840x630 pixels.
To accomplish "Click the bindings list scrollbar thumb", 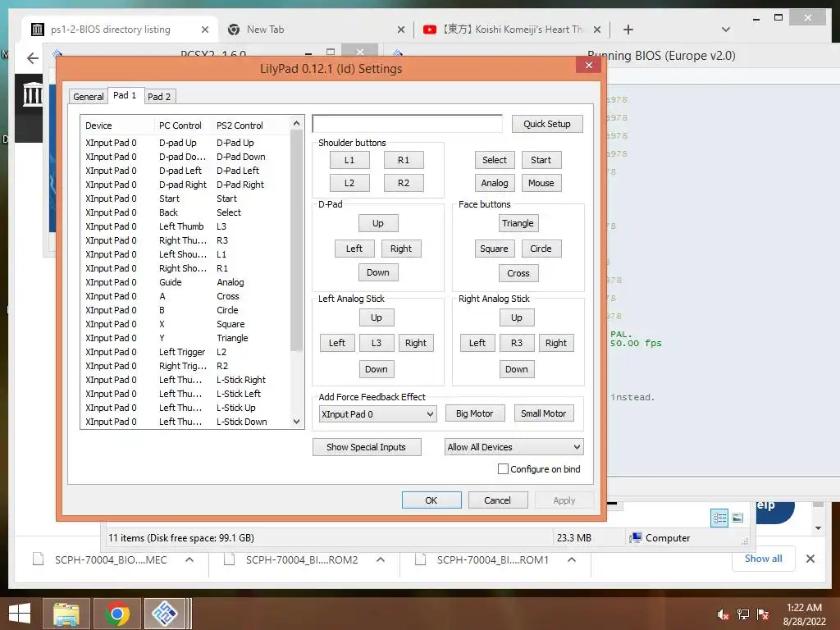I will [x=296, y=241].
